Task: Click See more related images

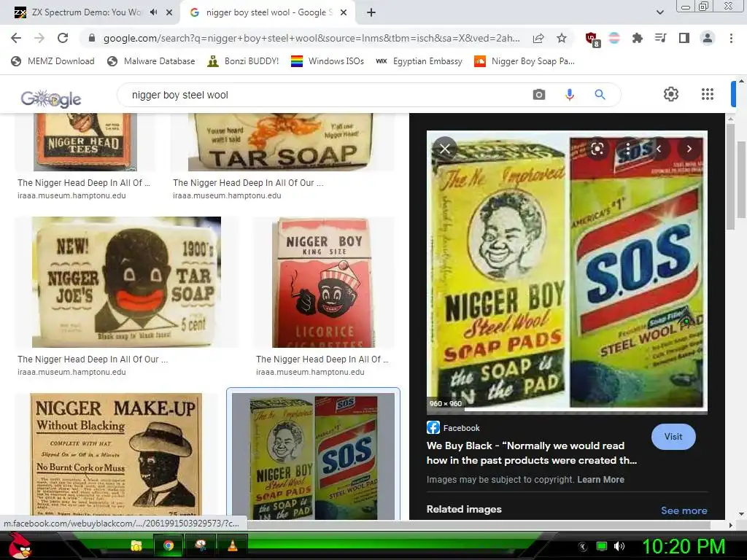Action: click(684, 510)
